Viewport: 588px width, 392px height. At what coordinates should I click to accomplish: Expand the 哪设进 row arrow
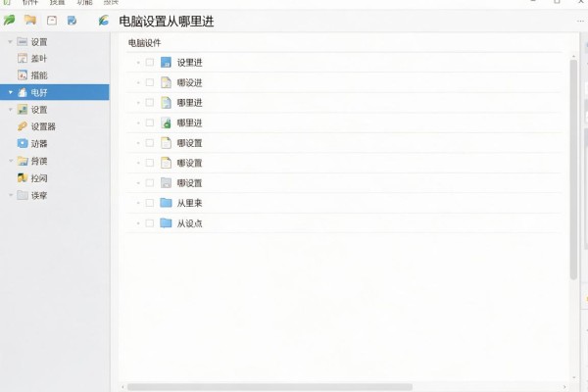(x=138, y=82)
